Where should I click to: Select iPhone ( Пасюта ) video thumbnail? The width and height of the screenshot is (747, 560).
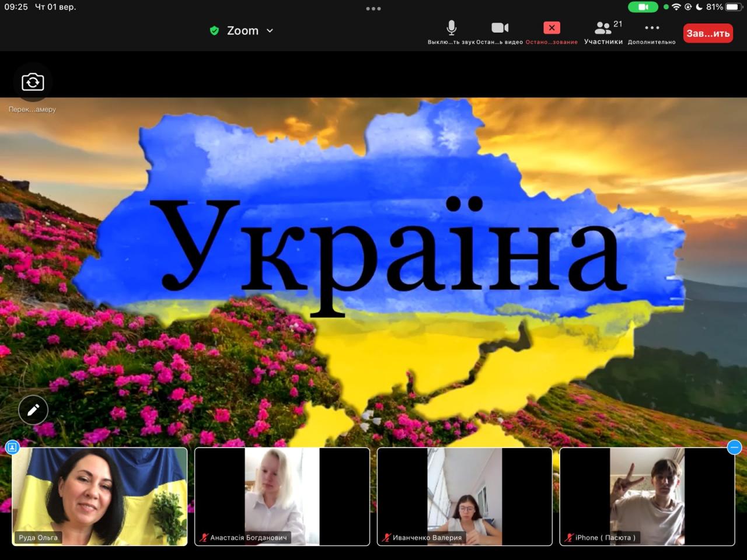pyautogui.click(x=647, y=496)
